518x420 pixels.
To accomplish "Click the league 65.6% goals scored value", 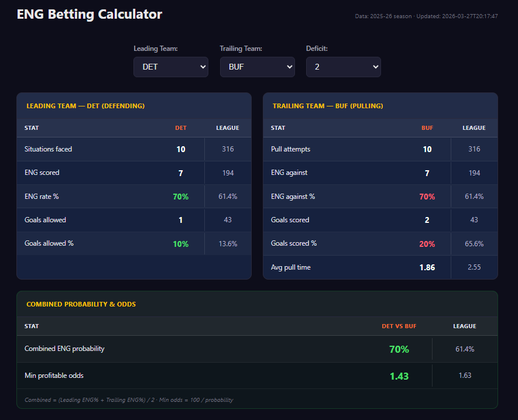I will pyautogui.click(x=474, y=244).
